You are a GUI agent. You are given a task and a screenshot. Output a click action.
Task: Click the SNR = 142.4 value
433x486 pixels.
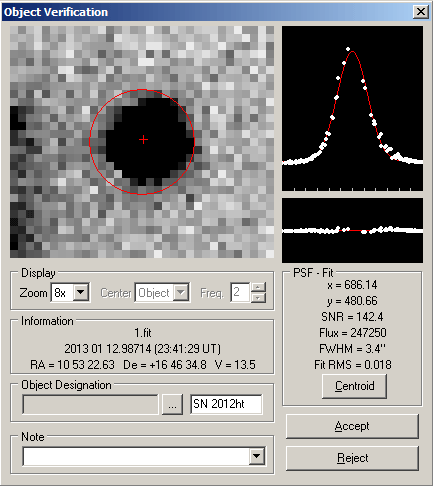click(x=352, y=317)
